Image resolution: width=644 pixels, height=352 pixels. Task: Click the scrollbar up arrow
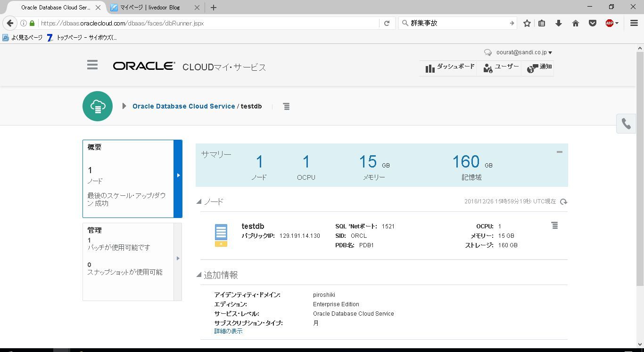click(x=640, y=48)
